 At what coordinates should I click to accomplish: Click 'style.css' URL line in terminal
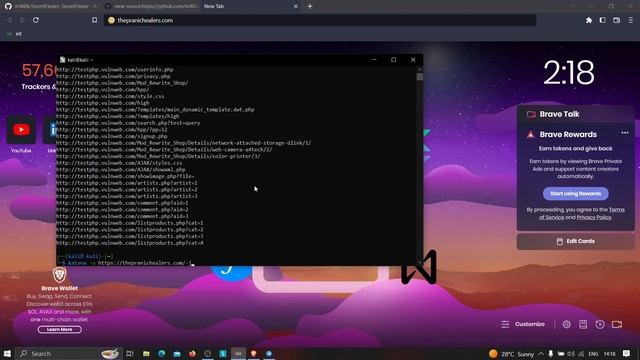coord(110,96)
